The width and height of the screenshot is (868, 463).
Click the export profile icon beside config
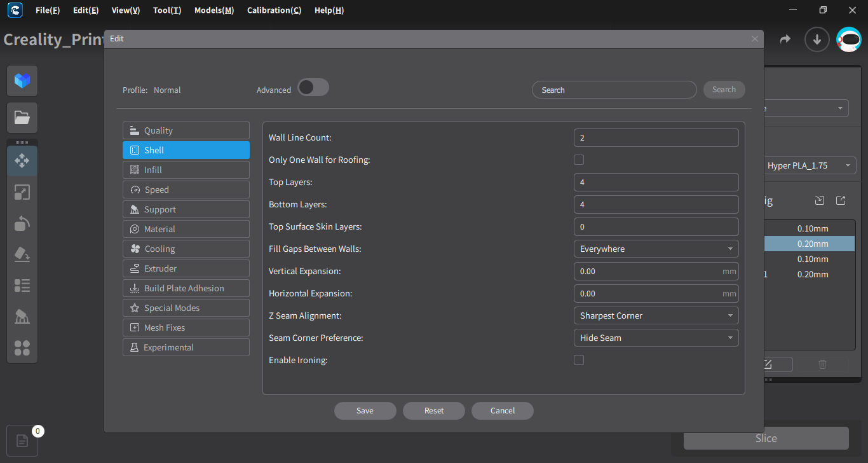[x=841, y=200]
